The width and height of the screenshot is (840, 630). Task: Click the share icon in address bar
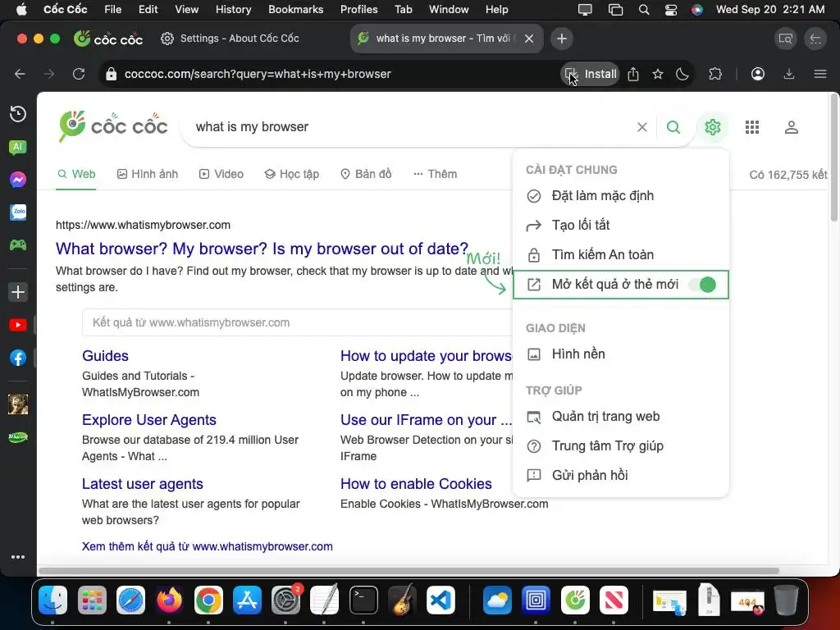tap(633, 74)
